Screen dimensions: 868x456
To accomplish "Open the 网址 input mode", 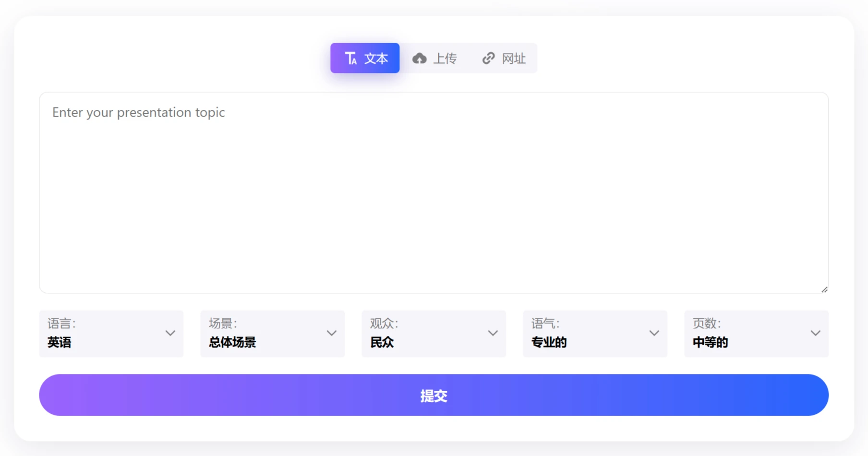I will tap(504, 58).
